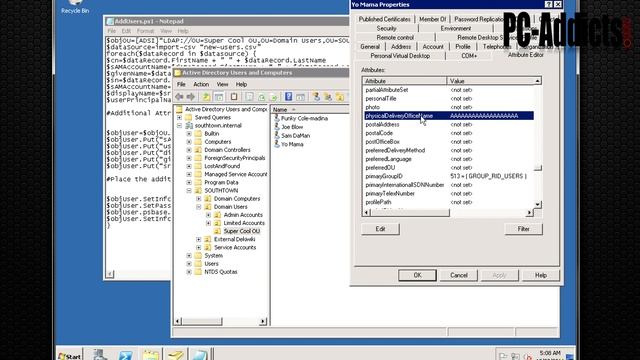Switch to the Published Certificates tab
The image size is (640, 360).
pyautogui.click(x=384, y=19)
